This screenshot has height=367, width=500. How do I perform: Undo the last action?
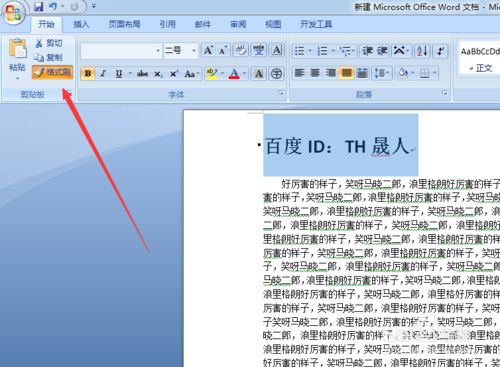point(53,6)
